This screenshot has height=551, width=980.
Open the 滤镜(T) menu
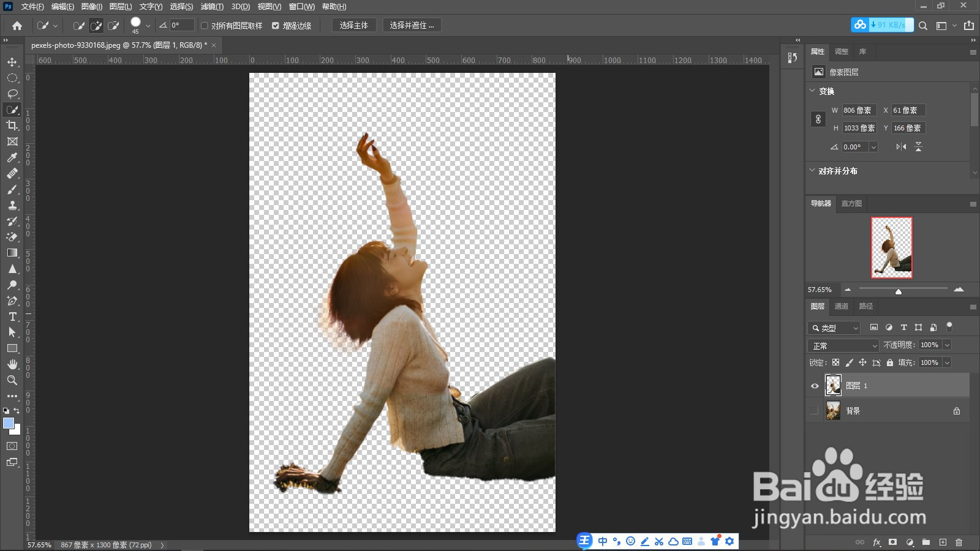(212, 7)
